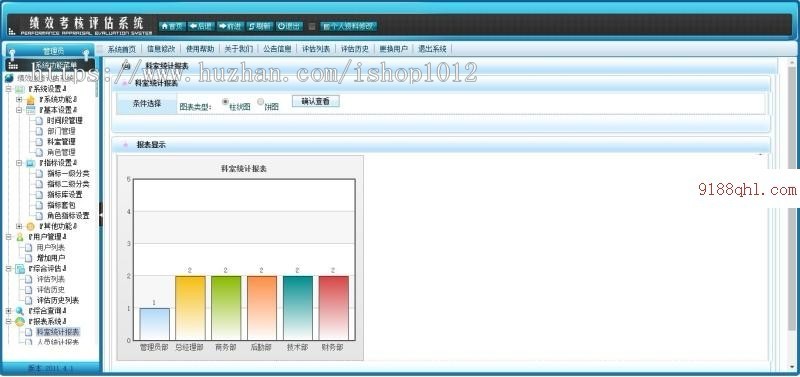The image size is (800, 377).
Task: Click the 其他功能 icon in tree
Action: pos(30,226)
